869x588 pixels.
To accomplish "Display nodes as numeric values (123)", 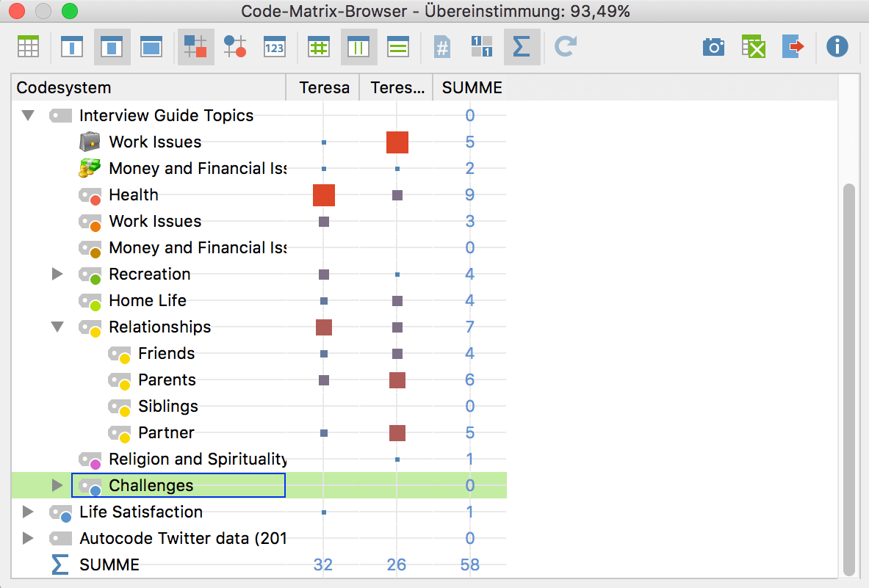I will click(274, 47).
